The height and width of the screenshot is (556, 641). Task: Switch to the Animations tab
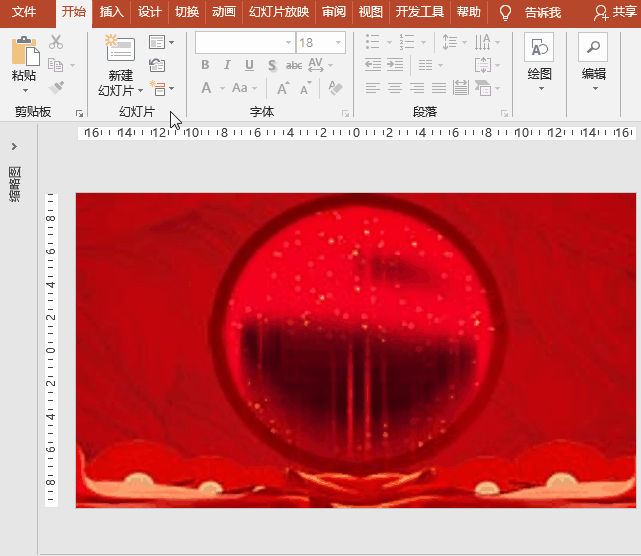[224, 12]
